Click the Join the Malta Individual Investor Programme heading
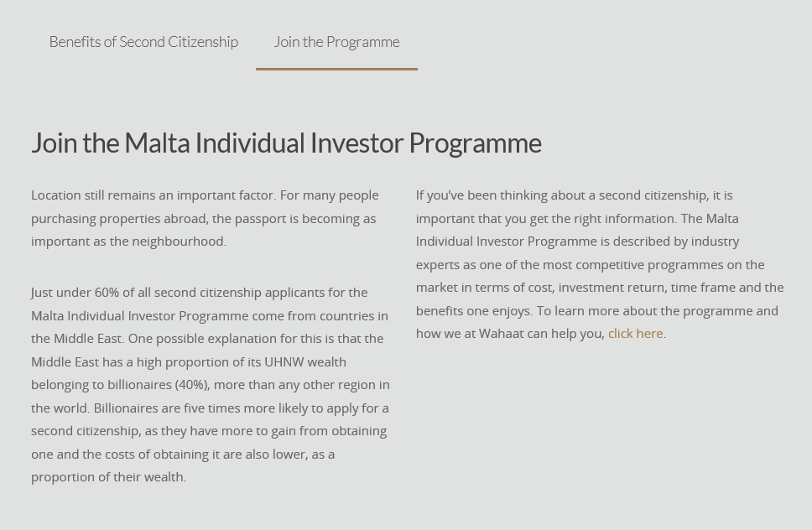The image size is (812, 530). (286, 143)
